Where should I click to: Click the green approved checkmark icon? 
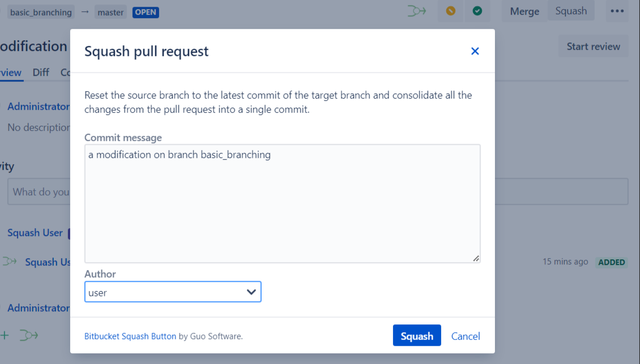point(477,11)
